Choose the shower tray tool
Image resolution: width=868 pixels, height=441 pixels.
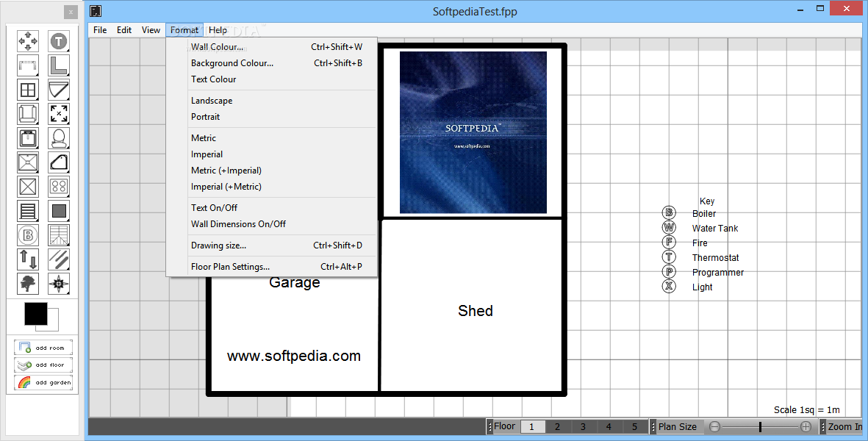28,162
